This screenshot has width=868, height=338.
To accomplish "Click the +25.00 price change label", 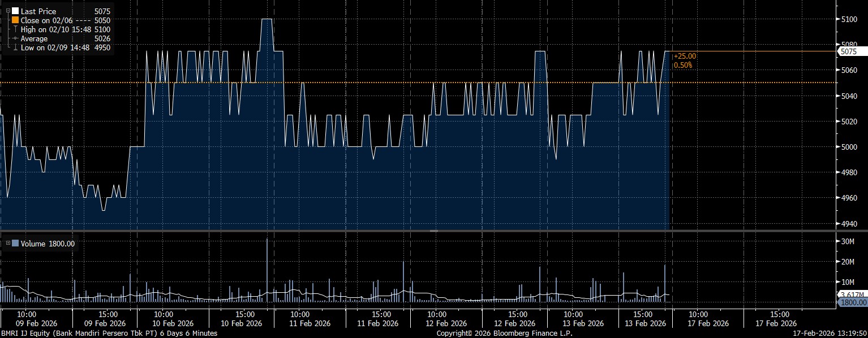I will point(685,57).
